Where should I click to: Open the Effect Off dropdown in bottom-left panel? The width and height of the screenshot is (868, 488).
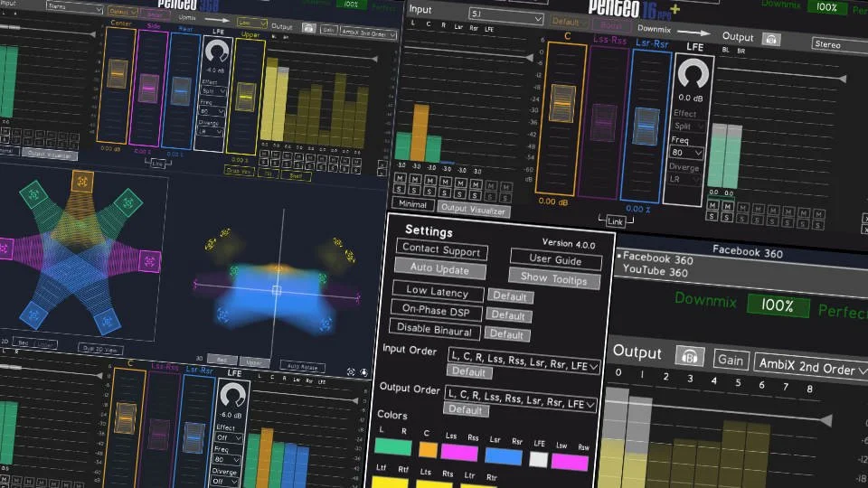[x=229, y=437]
